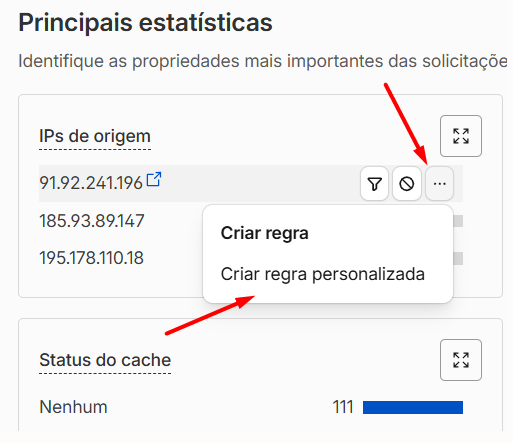
Task: Click the description text starting with Identifique
Action: tap(263, 61)
